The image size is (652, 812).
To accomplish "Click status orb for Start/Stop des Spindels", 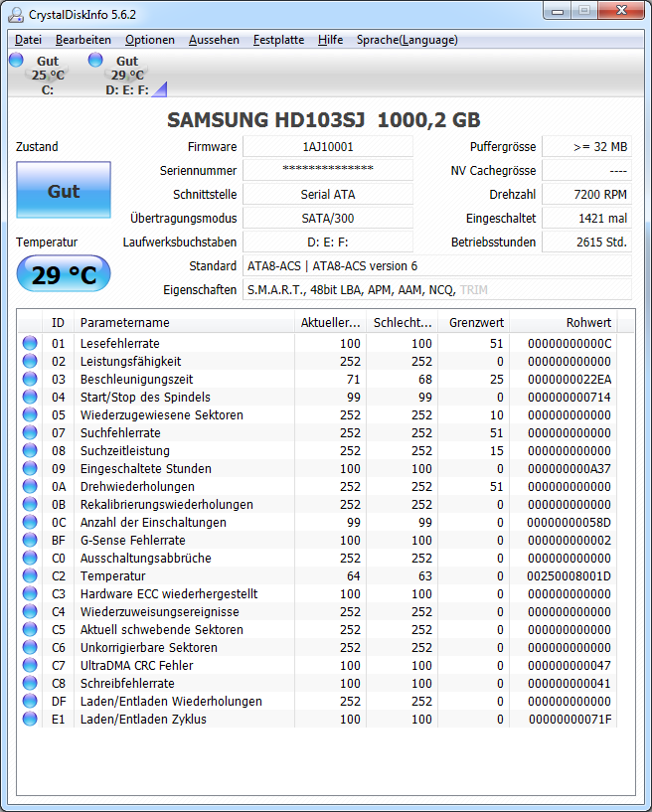I will tap(30, 397).
